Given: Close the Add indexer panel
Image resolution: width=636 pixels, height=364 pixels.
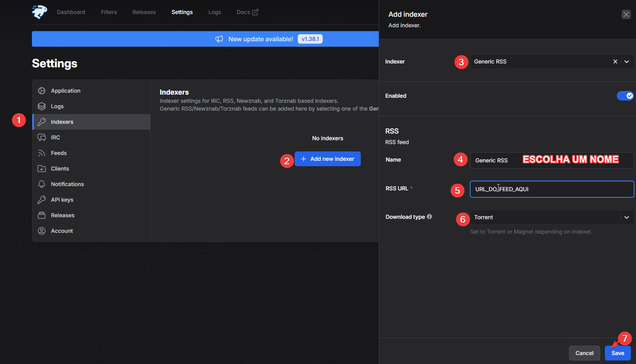Looking at the screenshot, I should 626,14.
